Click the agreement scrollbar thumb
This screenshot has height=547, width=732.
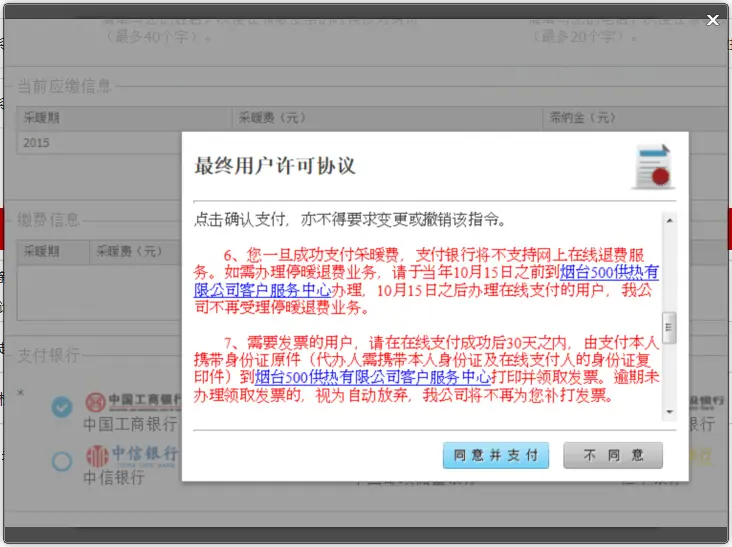[x=669, y=327]
